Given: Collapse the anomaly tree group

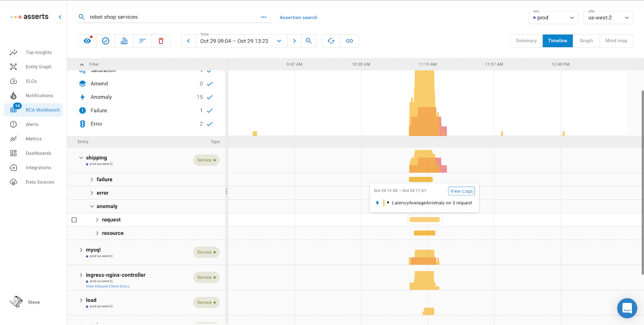Looking at the screenshot, I should point(92,206).
